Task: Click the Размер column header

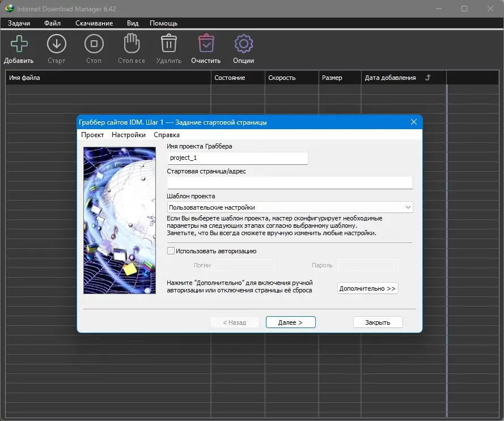Action: pos(340,78)
